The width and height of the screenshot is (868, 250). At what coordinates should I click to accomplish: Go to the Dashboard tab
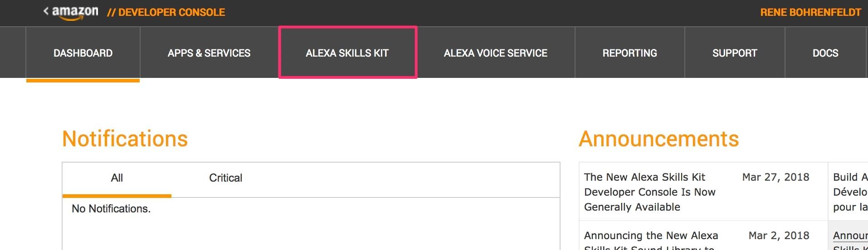point(83,53)
